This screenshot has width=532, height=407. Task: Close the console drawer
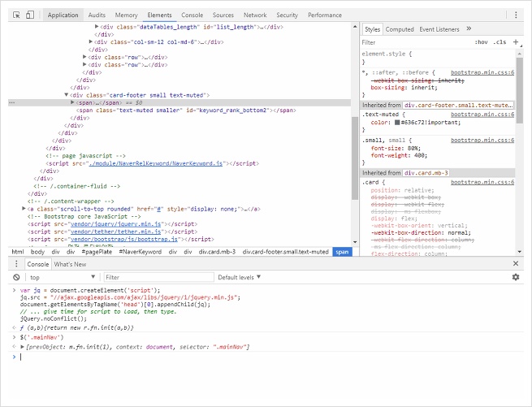point(516,263)
